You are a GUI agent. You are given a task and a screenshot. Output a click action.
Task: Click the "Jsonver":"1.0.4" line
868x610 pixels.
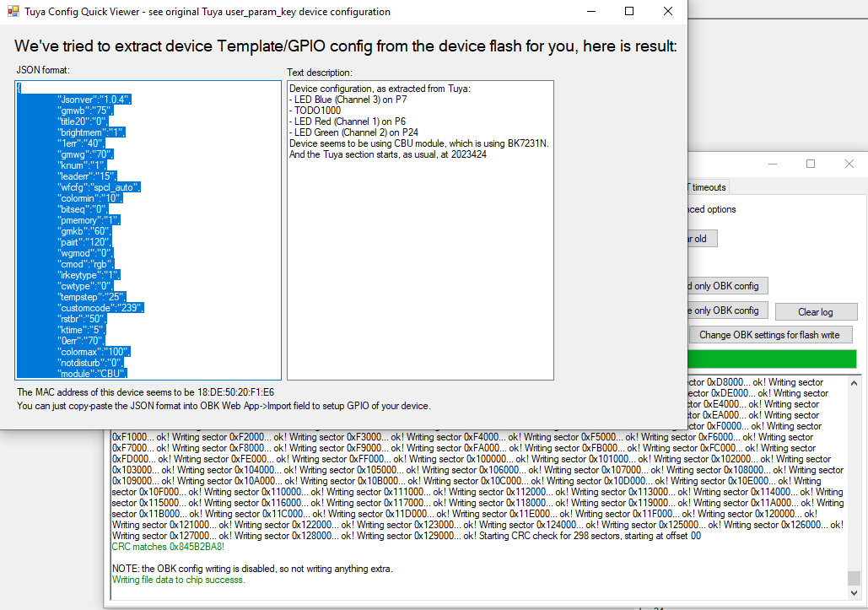point(94,100)
